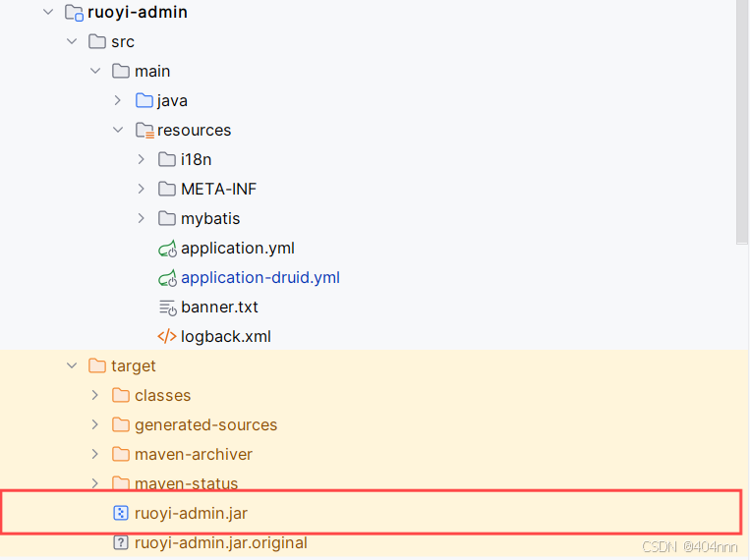
Task: Collapse the resources folder chevron
Action: 118,130
